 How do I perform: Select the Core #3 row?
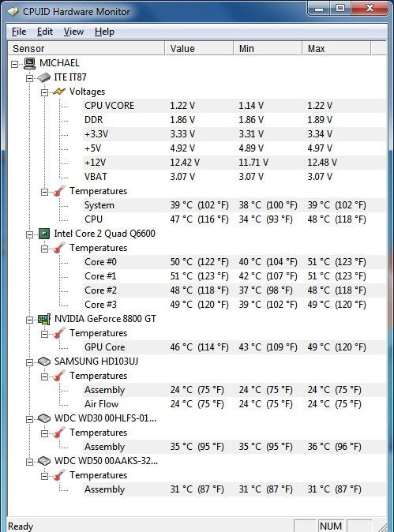tap(235, 305)
